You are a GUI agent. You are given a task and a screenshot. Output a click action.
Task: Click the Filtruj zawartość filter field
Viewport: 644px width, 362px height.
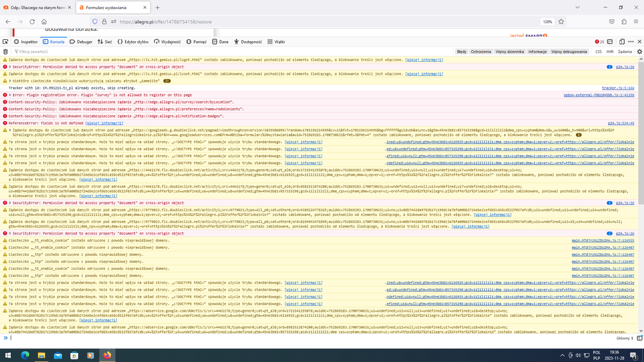pyautogui.click(x=39, y=51)
